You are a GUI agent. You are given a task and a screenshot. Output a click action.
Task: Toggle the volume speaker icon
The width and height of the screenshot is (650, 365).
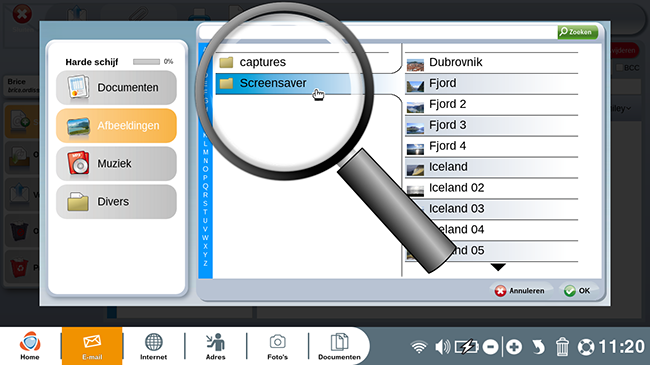(442, 347)
